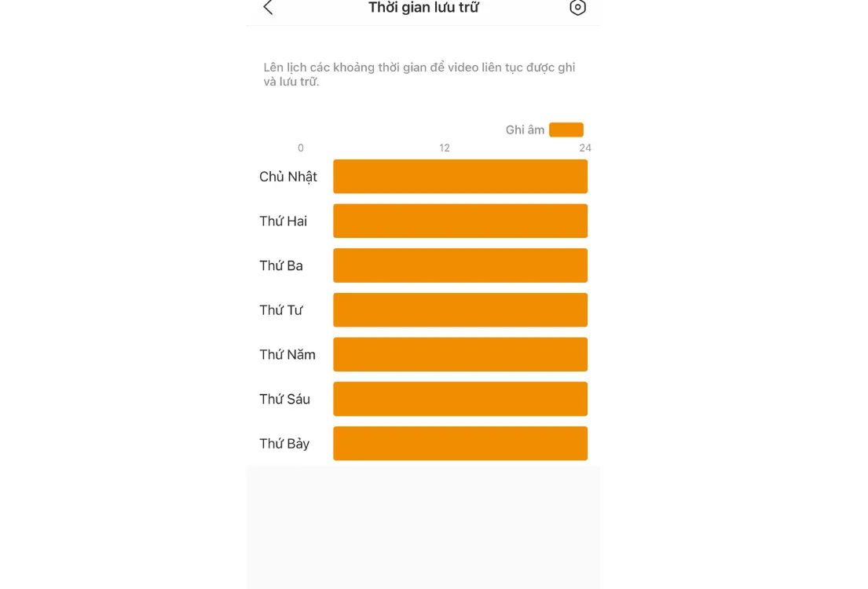The width and height of the screenshot is (868, 589).
Task: Click the orange Ghi âm legend swatch
Action: point(566,130)
